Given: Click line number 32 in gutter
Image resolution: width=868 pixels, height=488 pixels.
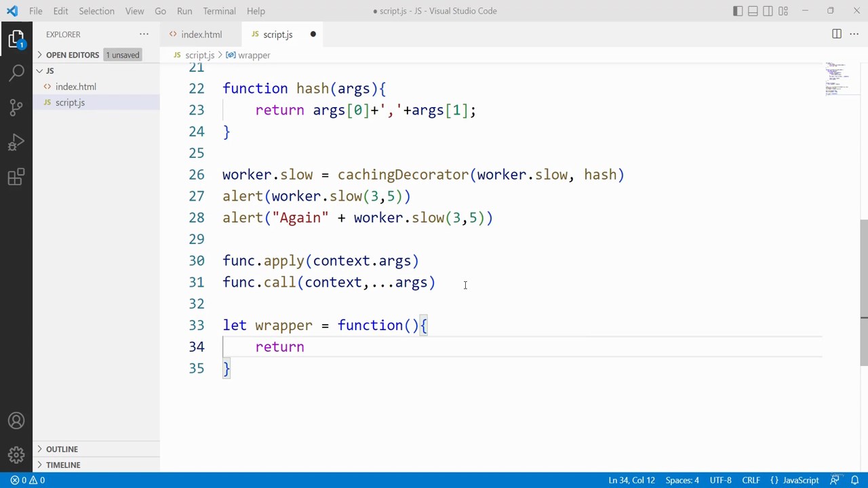Looking at the screenshot, I should coord(196,304).
